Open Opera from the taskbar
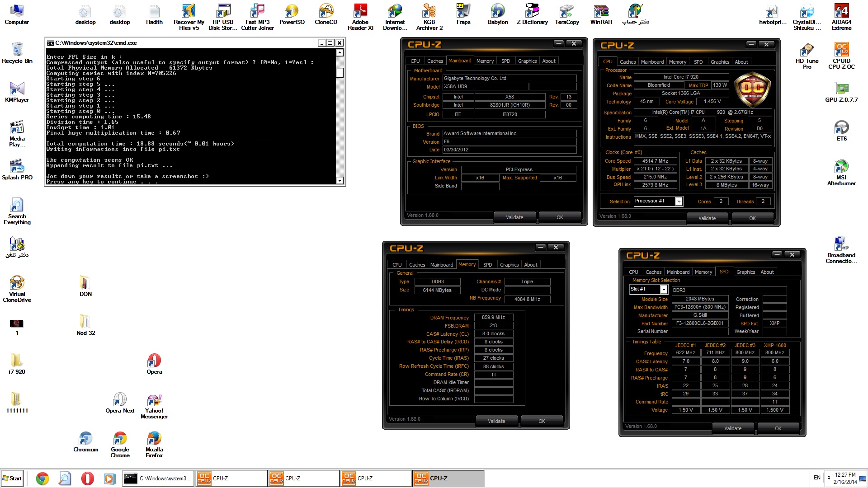Image resolution: width=868 pixels, height=488 pixels. click(87, 478)
